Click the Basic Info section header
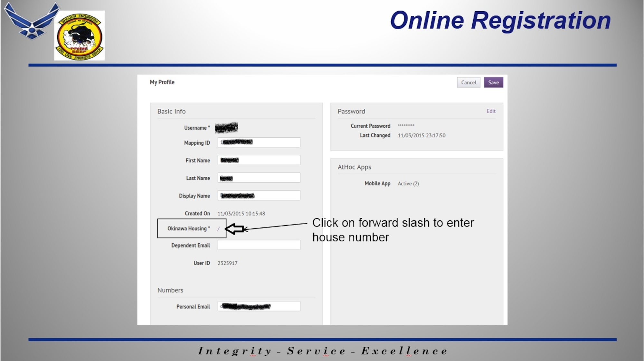 [x=171, y=112]
